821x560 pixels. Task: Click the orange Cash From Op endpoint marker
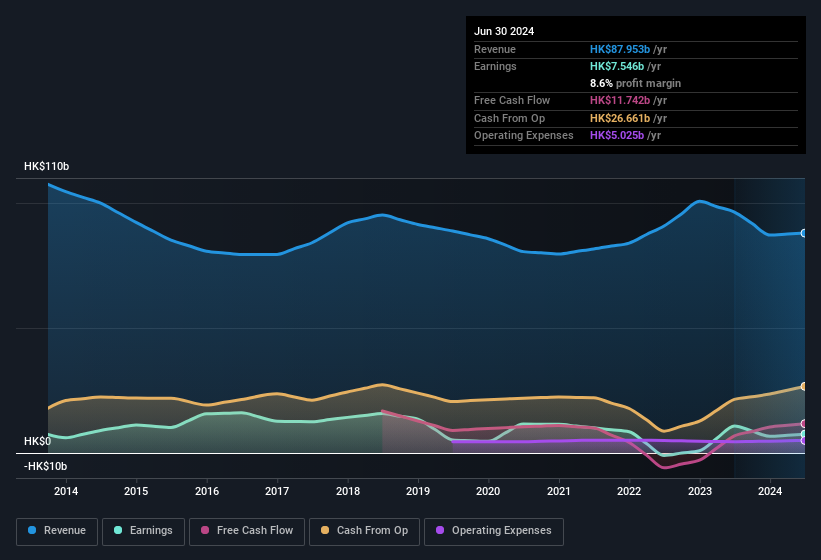click(804, 386)
